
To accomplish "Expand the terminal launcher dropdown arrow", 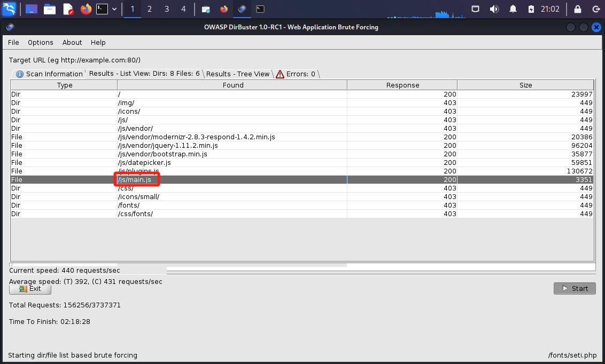I will pyautogui.click(x=114, y=9).
